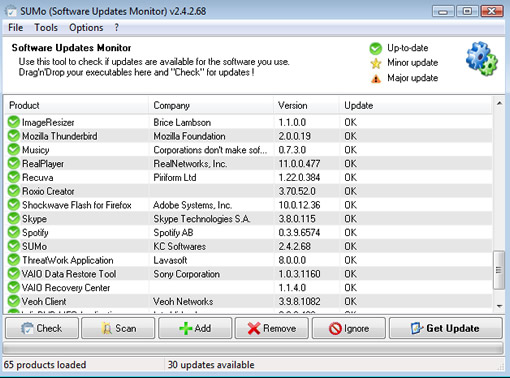Select the Recuva product name
Image resolution: width=510 pixels, height=378 pixels.
click(x=38, y=177)
